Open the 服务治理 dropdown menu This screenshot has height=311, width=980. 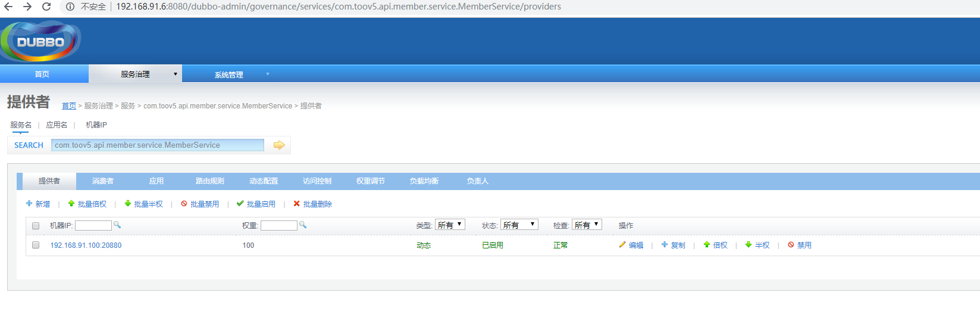tap(136, 74)
